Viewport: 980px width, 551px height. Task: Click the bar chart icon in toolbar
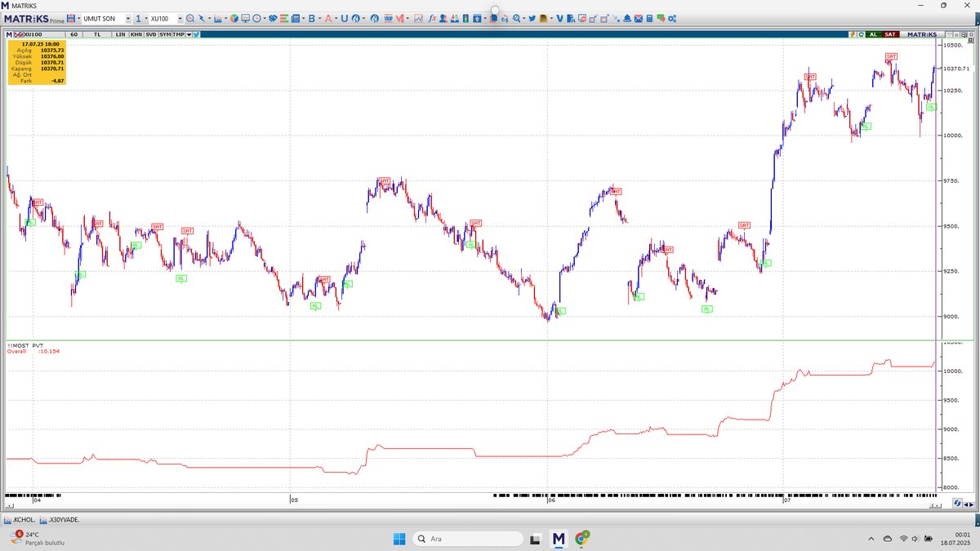point(217,18)
